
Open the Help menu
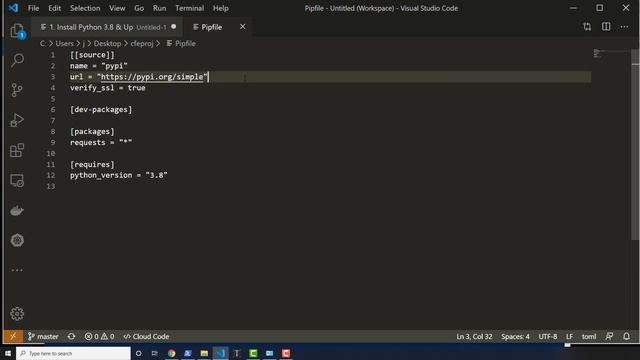pyautogui.click(x=221, y=8)
